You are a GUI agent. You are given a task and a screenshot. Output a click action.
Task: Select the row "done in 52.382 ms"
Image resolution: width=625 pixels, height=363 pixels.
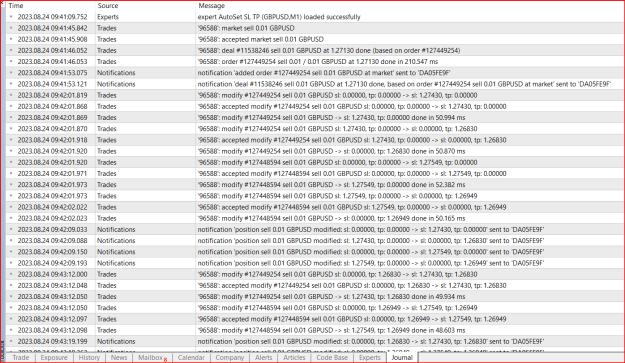(315, 184)
